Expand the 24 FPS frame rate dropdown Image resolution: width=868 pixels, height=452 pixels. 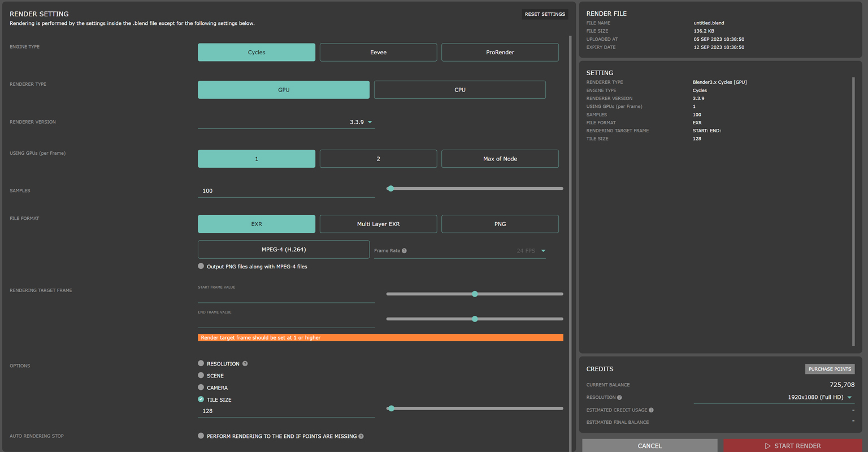coord(542,250)
